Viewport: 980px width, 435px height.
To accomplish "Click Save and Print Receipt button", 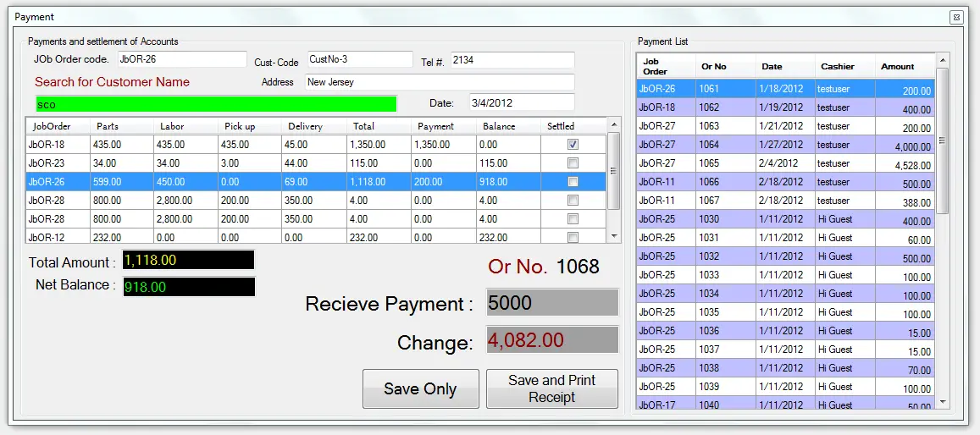I will click(552, 388).
